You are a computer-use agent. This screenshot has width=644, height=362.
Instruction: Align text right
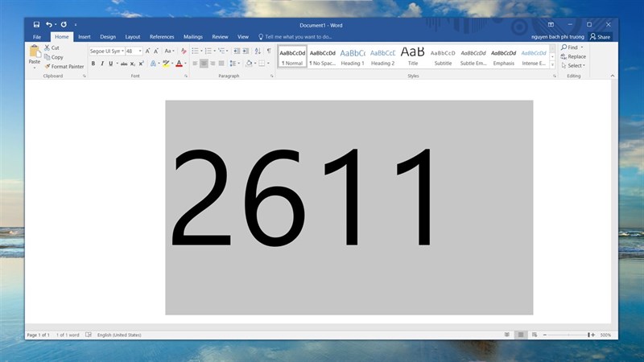click(x=213, y=64)
